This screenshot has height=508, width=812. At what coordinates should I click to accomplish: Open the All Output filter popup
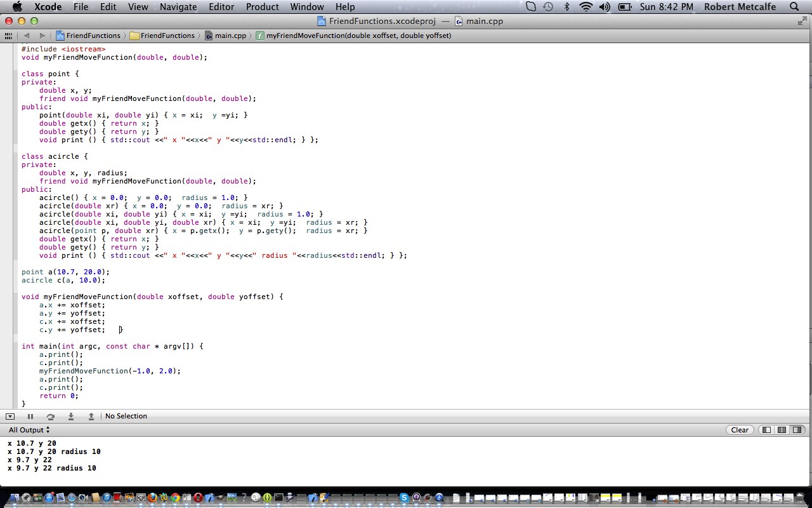click(29, 430)
